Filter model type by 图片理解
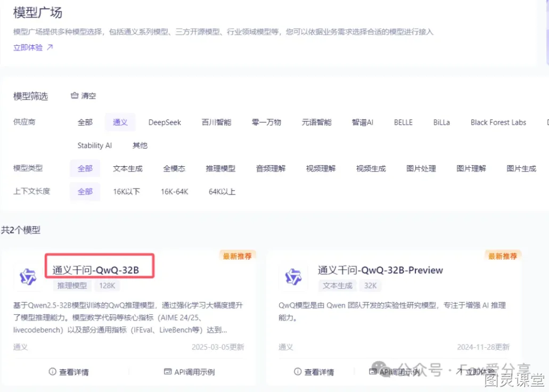 (x=471, y=168)
